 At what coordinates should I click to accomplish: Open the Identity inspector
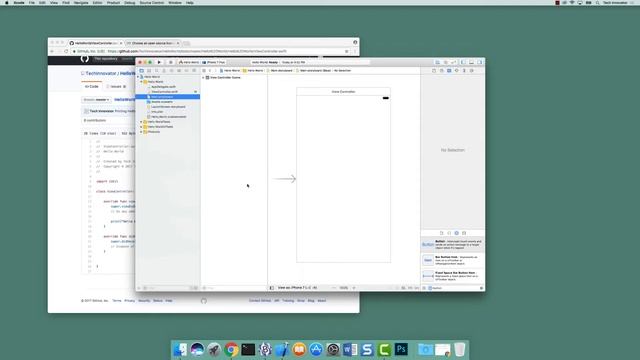pos(449,71)
